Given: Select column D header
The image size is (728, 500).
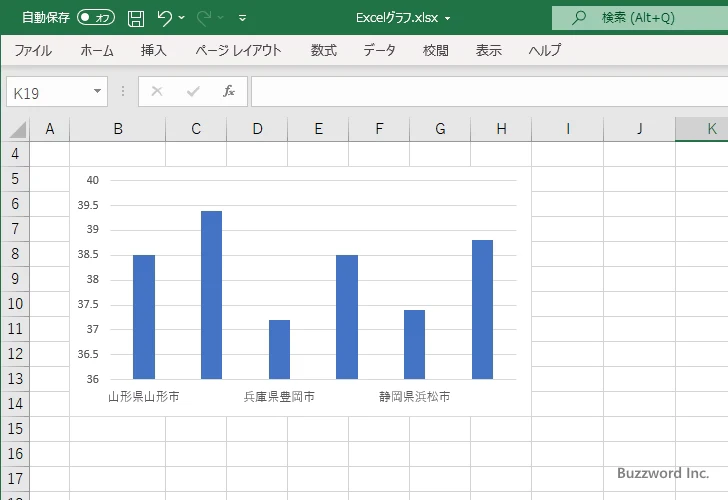Looking at the screenshot, I should 257,129.
